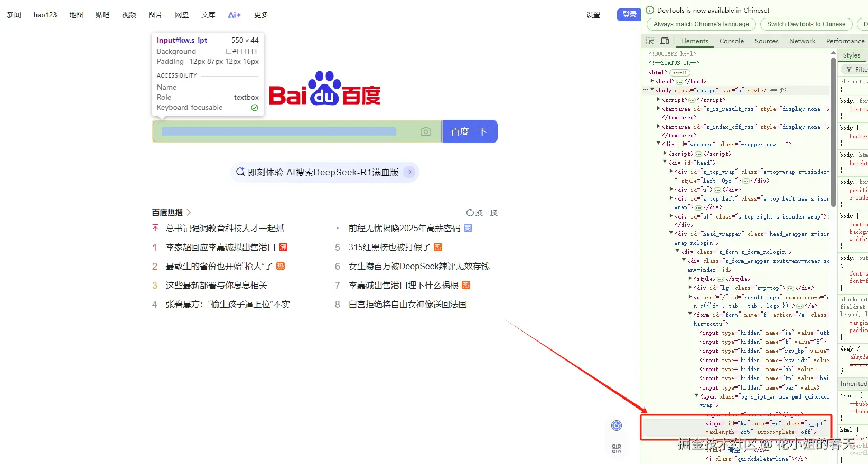The width and height of the screenshot is (868, 464).
Task: Click the round blue assistant icon
Action: 617,425
